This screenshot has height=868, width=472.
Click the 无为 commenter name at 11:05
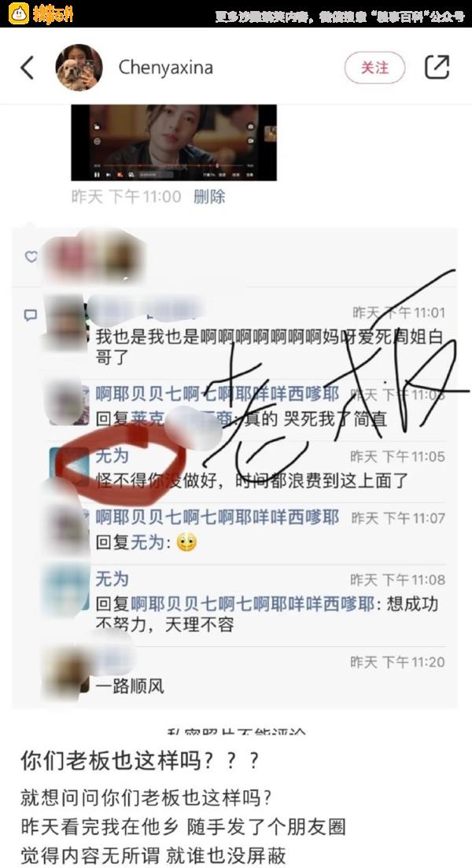(x=112, y=456)
